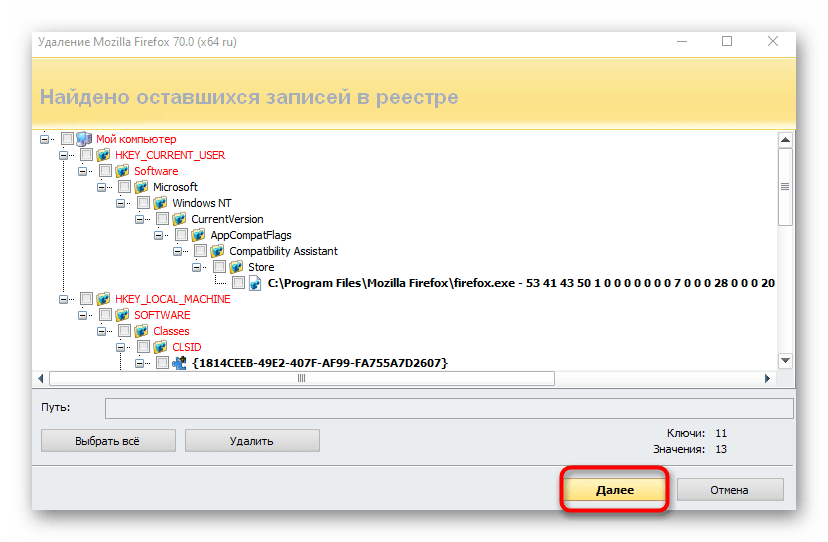Check the {1814CEEB-49E2-407F...} checkbox
828x542 pixels.
point(163,363)
